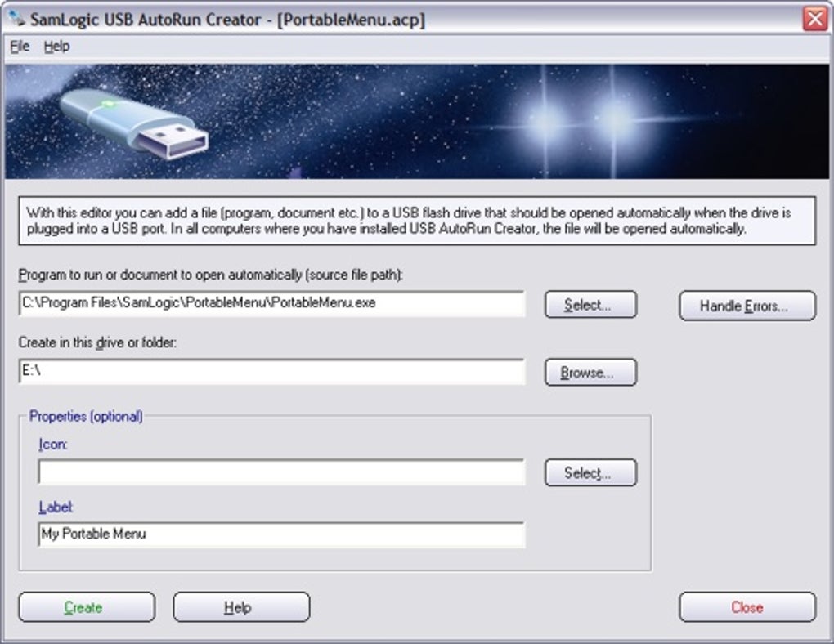Open the File menu
This screenshot has width=834, height=644.
click(x=20, y=47)
